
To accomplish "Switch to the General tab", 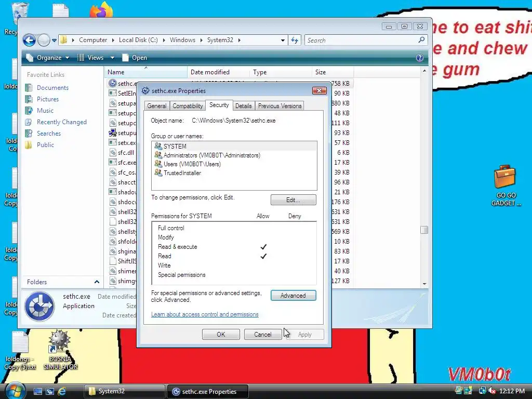I will [157, 106].
